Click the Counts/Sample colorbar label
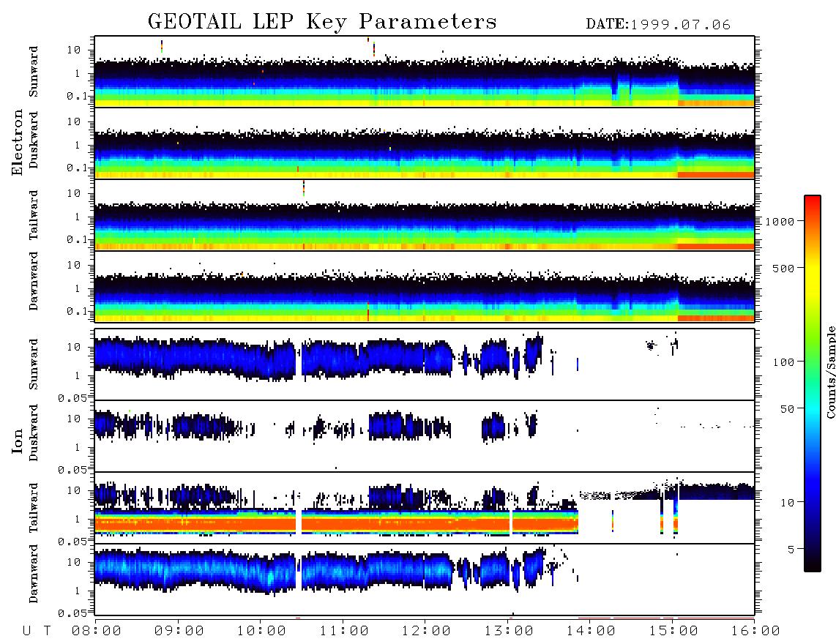Screen dimensions: 836x644 (x=830, y=372)
